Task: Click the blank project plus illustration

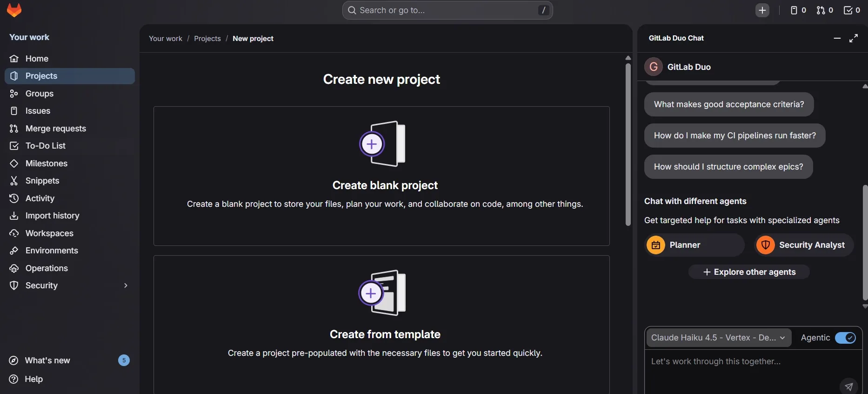Action: [x=382, y=144]
